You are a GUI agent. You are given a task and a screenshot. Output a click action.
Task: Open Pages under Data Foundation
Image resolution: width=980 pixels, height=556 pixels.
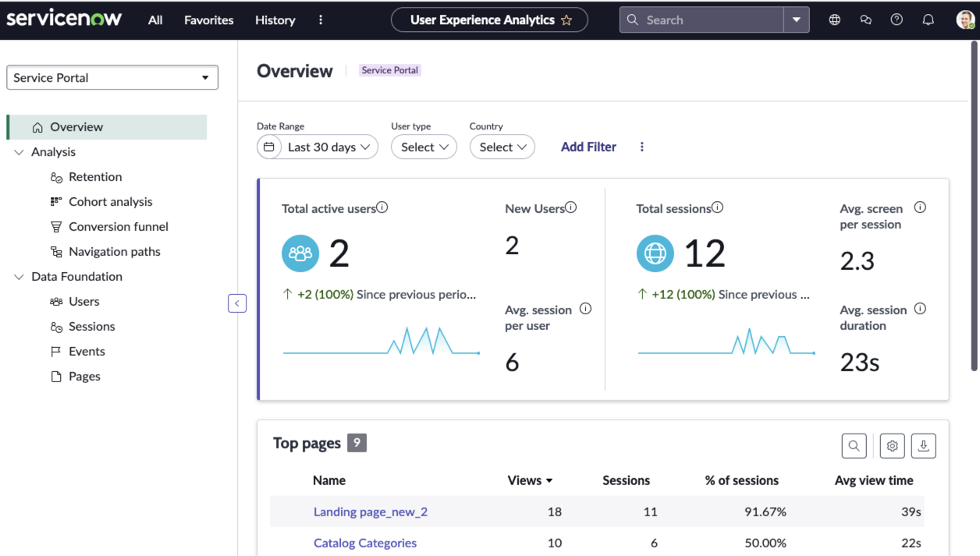pos(84,377)
